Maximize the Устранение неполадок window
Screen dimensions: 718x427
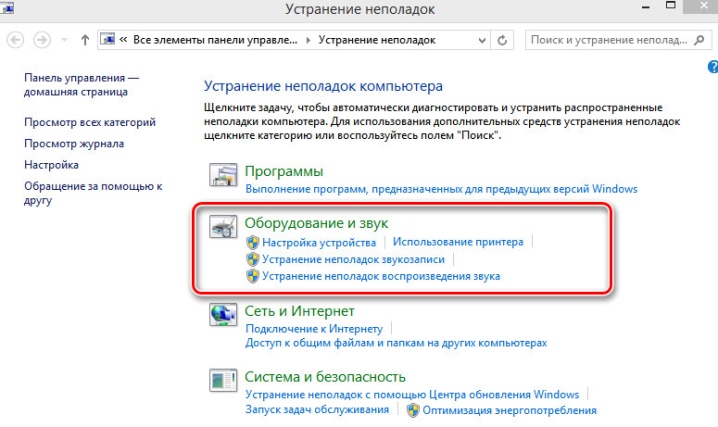670,5
